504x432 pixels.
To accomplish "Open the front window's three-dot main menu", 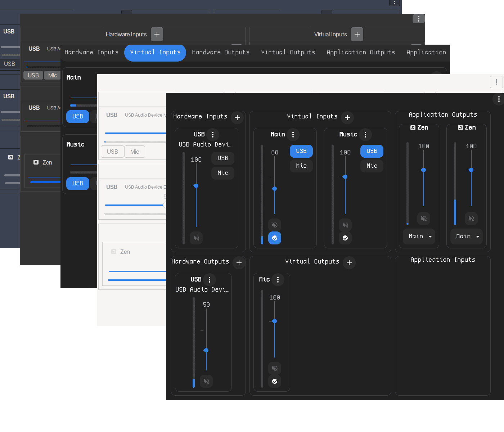I will 499,99.
